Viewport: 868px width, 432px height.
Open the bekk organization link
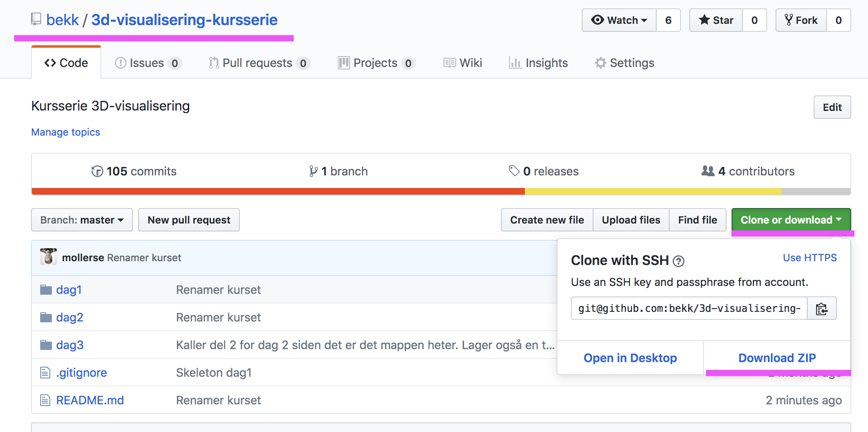[x=62, y=20]
